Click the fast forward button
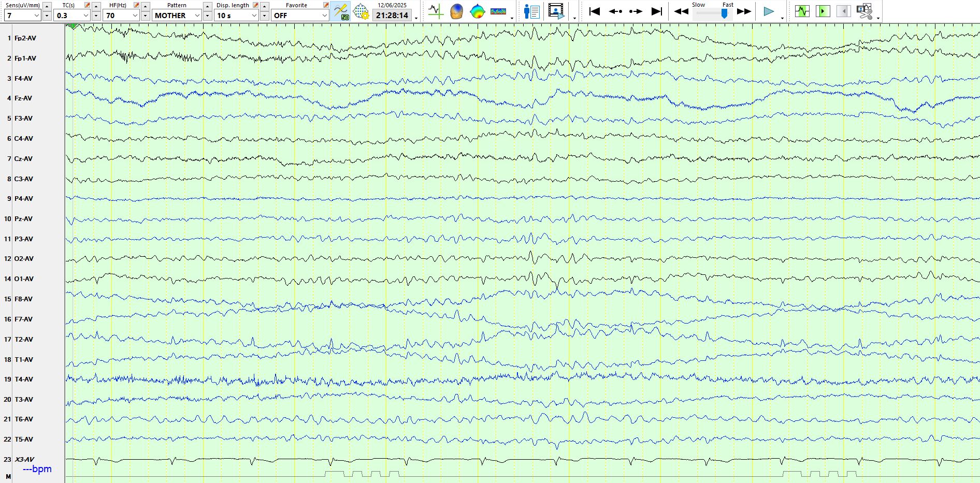 [x=744, y=11]
